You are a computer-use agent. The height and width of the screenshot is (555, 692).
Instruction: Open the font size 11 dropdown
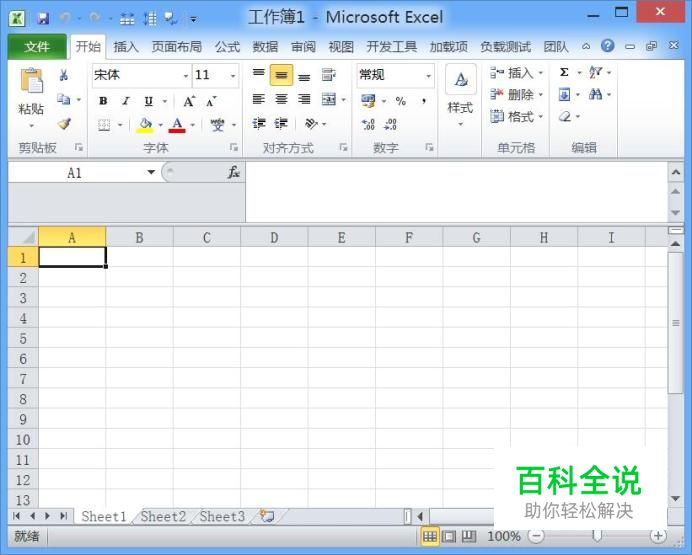tap(233, 76)
